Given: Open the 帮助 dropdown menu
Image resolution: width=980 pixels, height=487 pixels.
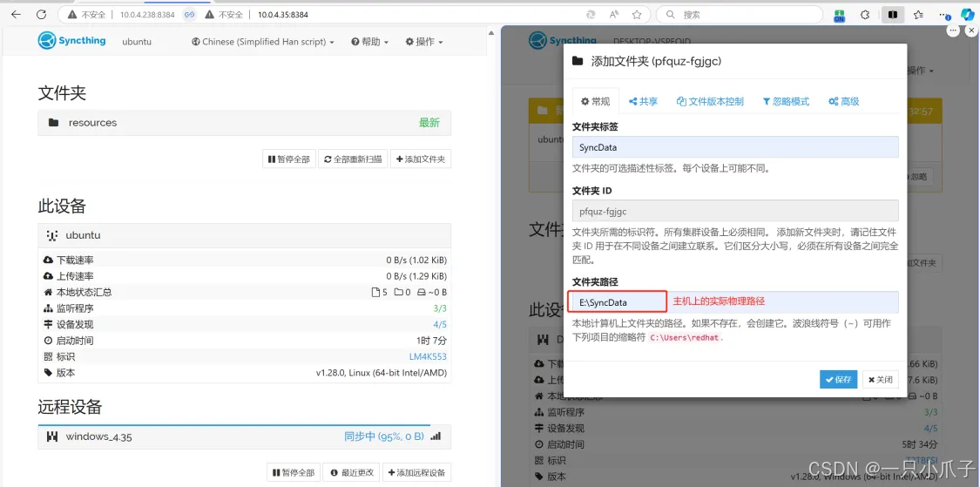Looking at the screenshot, I should point(370,42).
